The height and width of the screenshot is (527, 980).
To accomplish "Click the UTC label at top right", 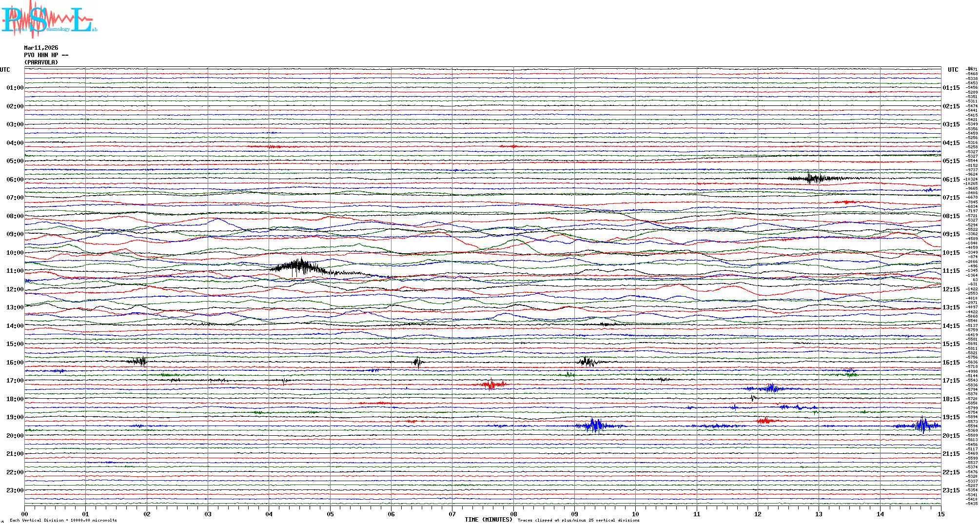I will (x=953, y=70).
